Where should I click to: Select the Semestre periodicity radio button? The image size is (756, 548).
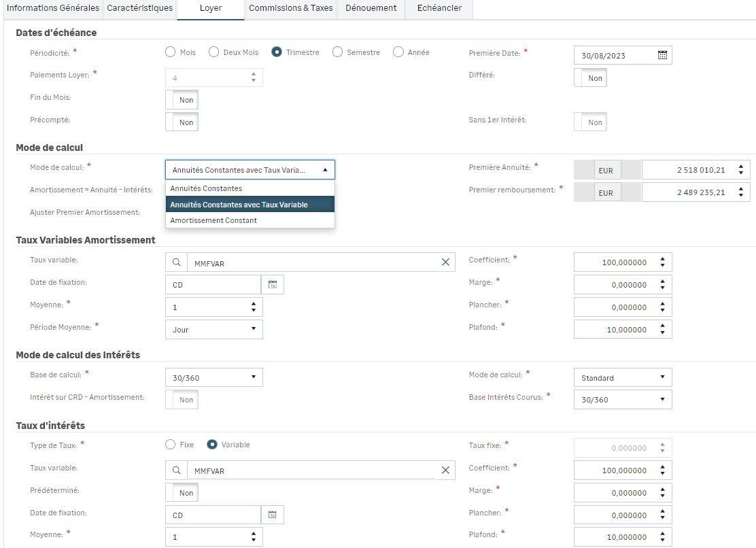tap(337, 52)
